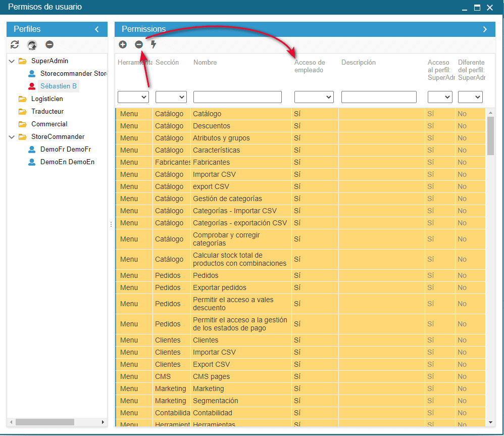Click the avatar icon in Perfiles toolbar
Image resolution: width=504 pixels, height=436 pixels.
pyautogui.click(x=32, y=44)
